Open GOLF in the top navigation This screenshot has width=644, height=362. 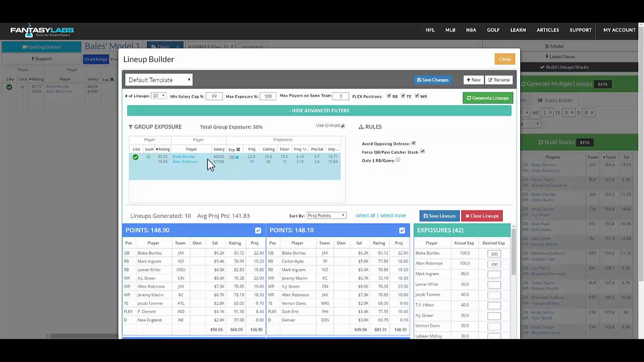493,30
